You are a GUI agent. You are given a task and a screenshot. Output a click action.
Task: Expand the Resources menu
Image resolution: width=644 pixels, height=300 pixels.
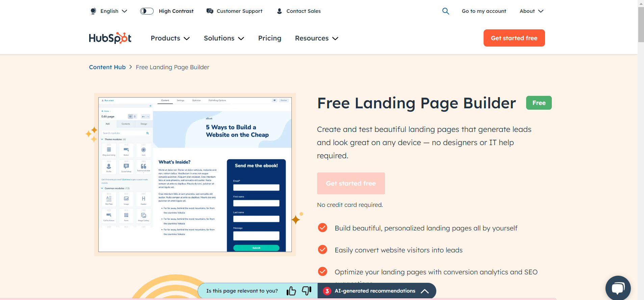317,38
